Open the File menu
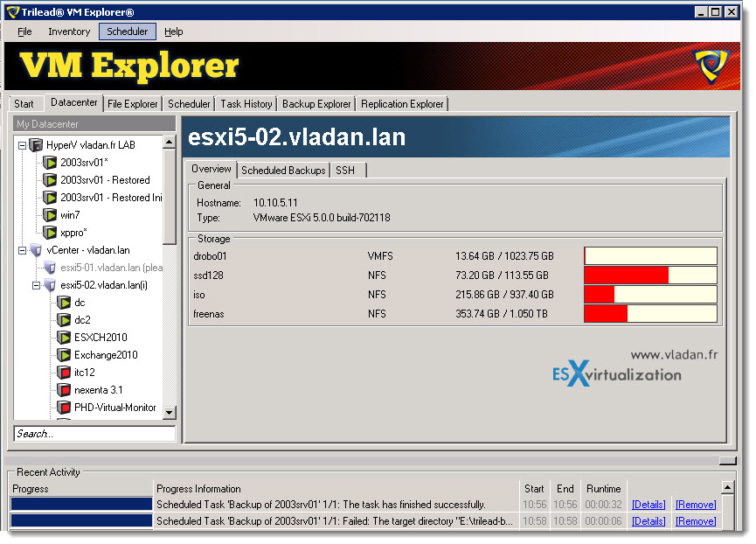The image size is (756, 544). point(24,31)
